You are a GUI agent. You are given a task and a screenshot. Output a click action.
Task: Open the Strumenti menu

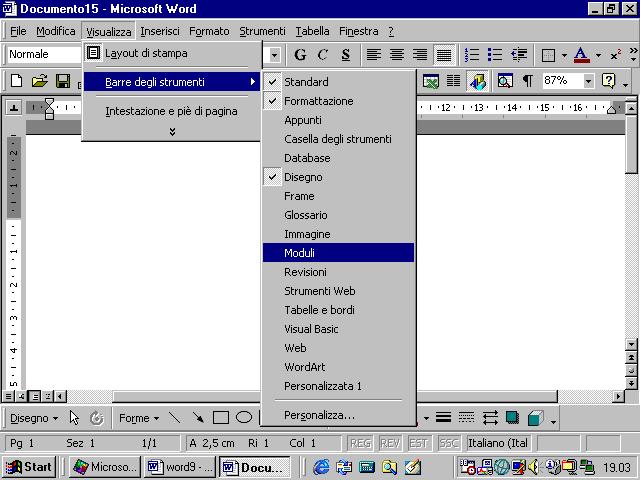(x=262, y=31)
